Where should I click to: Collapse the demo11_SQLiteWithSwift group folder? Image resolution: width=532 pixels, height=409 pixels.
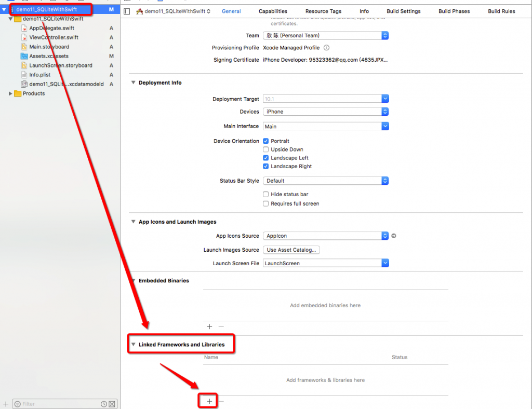(10, 19)
